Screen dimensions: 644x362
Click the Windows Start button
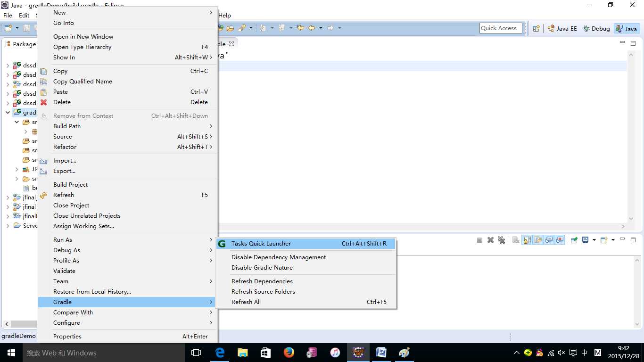point(10,353)
